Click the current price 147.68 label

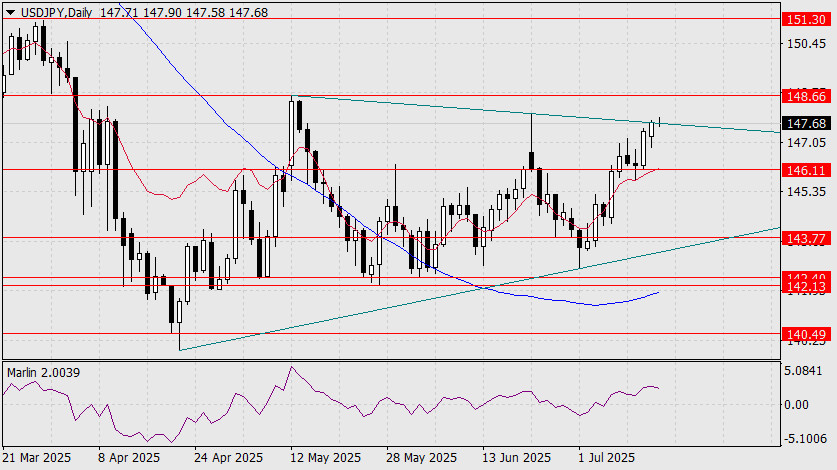point(806,124)
